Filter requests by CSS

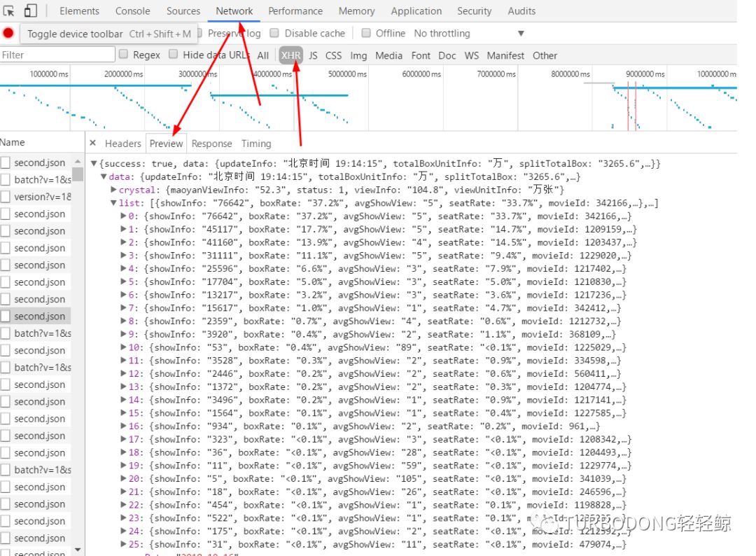click(x=334, y=55)
